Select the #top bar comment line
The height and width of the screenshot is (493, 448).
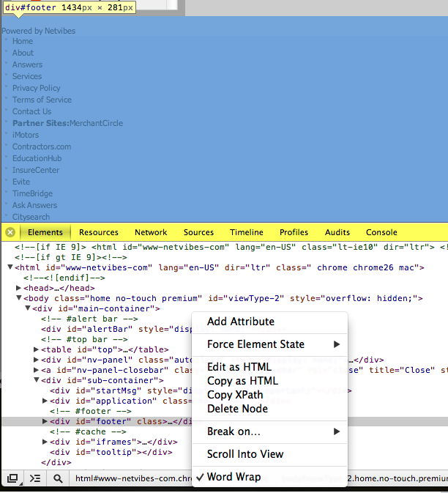click(x=84, y=340)
